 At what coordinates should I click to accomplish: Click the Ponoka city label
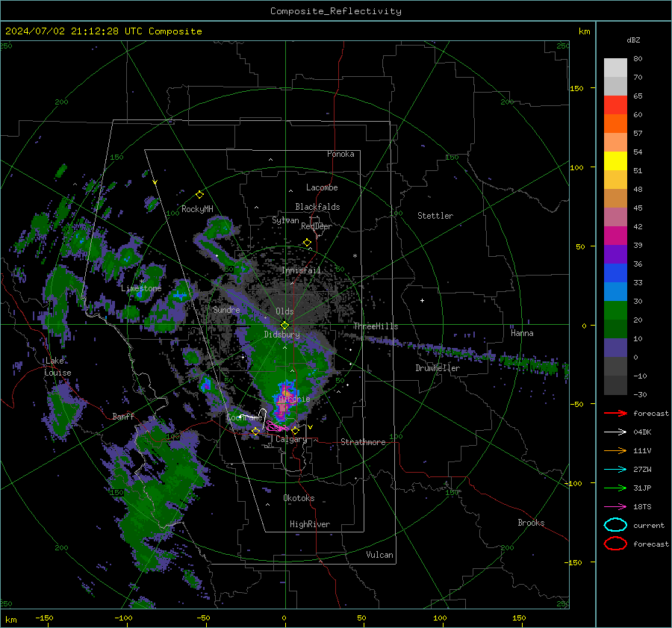340,154
